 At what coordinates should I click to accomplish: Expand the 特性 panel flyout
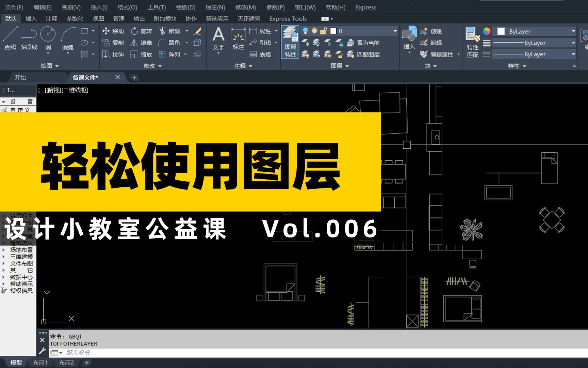coord(517,66)
